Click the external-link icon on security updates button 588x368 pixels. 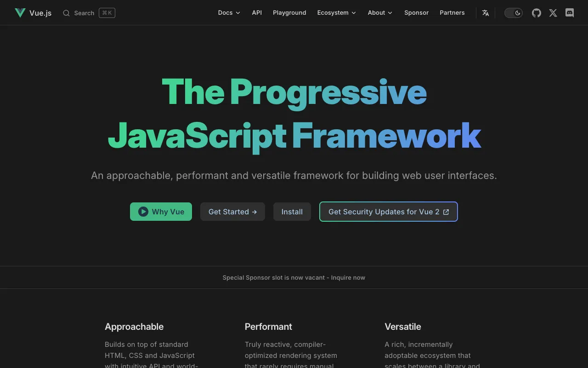[446, 212]
